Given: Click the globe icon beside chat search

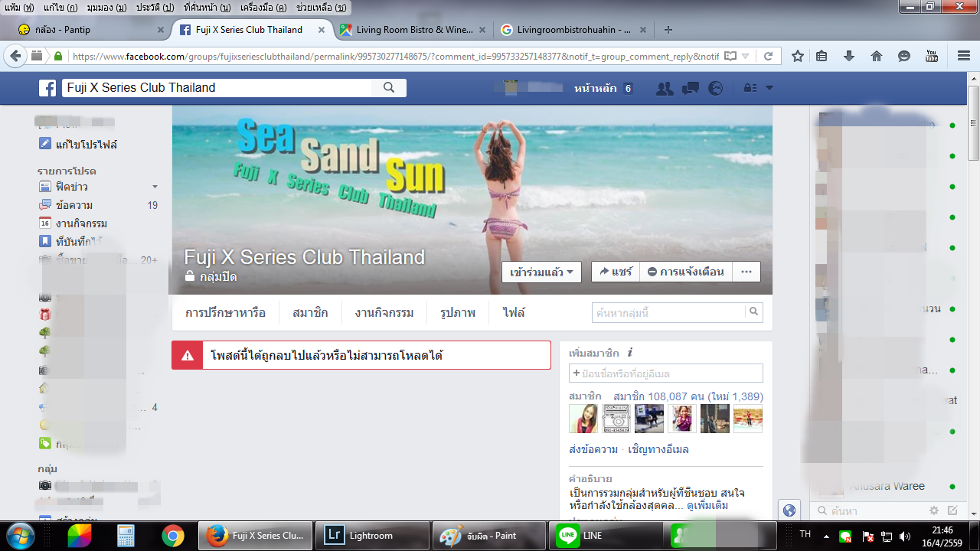Looking at the screenshot, I should [x=789, y=510].
